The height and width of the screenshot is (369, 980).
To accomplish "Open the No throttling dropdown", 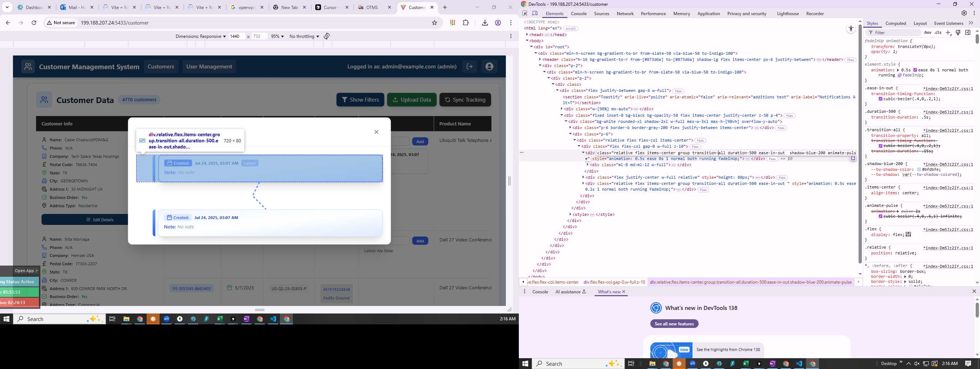I will point(304,36).
